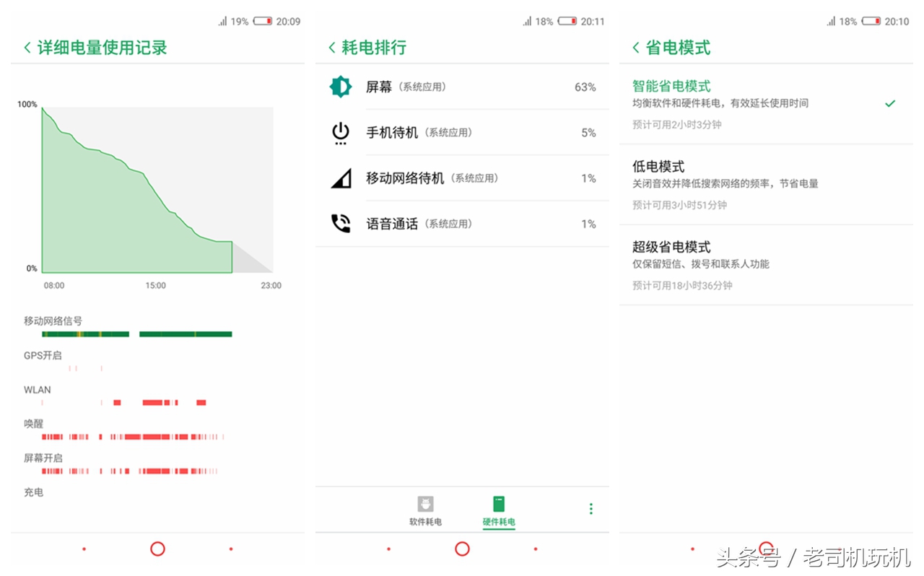Tap the back chevron on 详细电量使用记录
The height and width of the screenshot is (576, 924).
click(x=27, y=47)
